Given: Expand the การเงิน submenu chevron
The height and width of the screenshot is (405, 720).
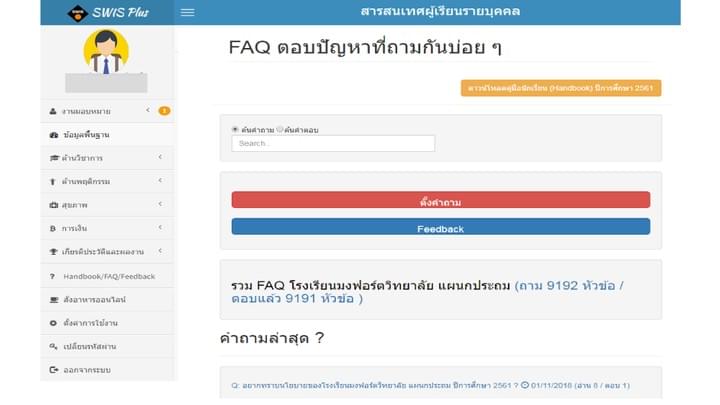Looking at the screenshot, I should pyautogui.click(x=160, y=227).
